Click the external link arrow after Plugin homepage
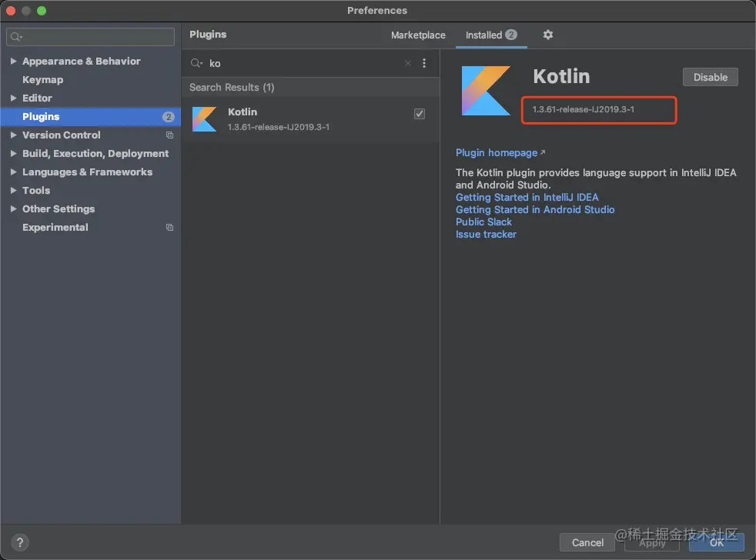Viewport: 756px width, 560px height. pyautogui.click(x=543, y=152)
